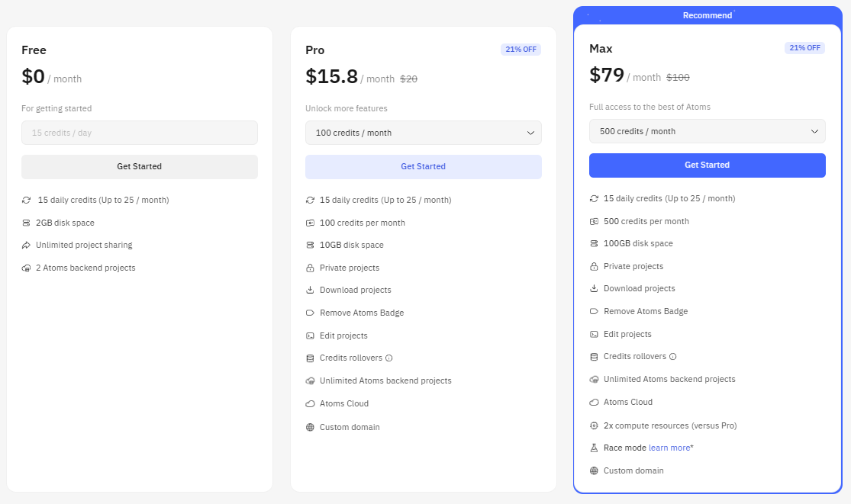
Task: Click Max plan Remove Atoms Badge icon
Action: click(594, 311)
